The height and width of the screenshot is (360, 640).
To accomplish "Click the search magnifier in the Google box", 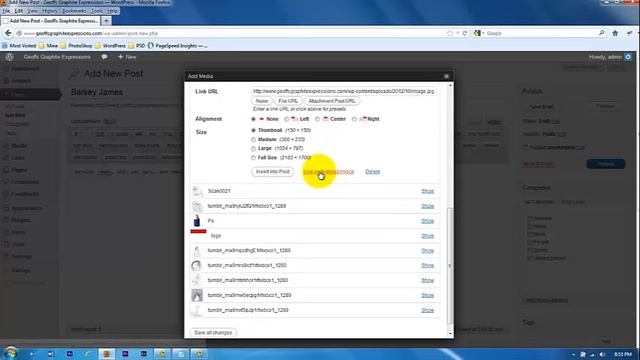I will pyautogui.click(x=601, y=33).
